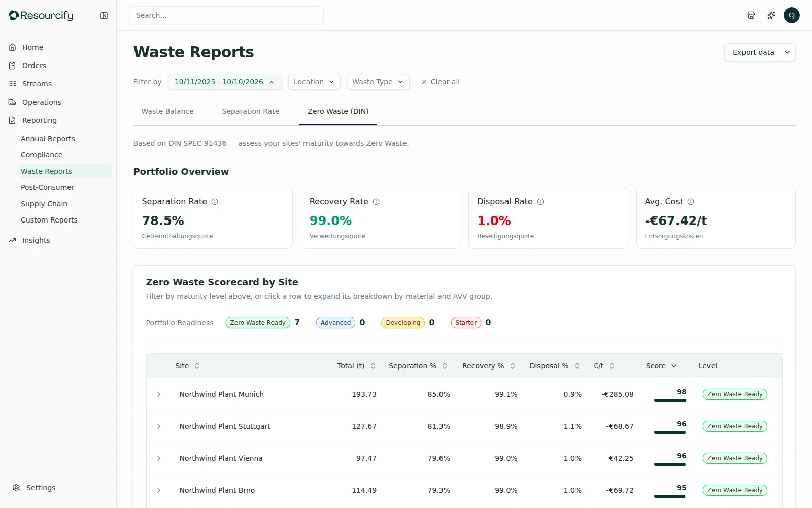This screenshot has width=812, height=508.
Task: Open the CJ user avatar menu
Action: click(x=792, y=15)
